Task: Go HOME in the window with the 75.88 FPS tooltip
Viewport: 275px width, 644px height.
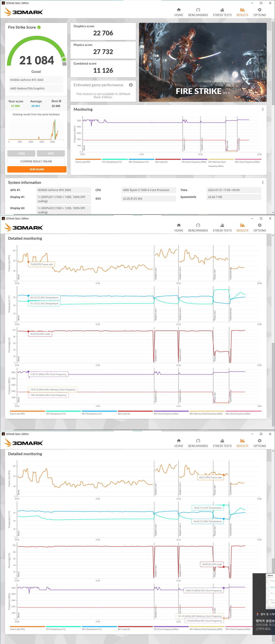Action: [179, 228]
